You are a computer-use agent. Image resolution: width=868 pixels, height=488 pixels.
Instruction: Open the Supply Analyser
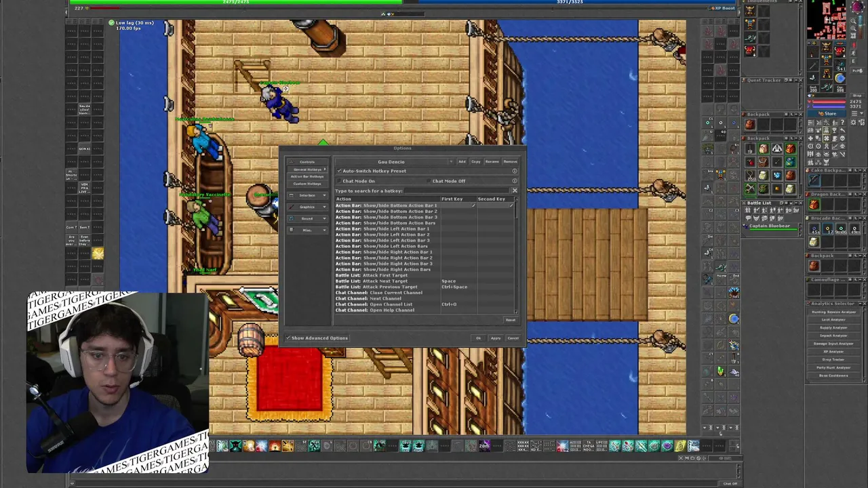click(833, 328)
